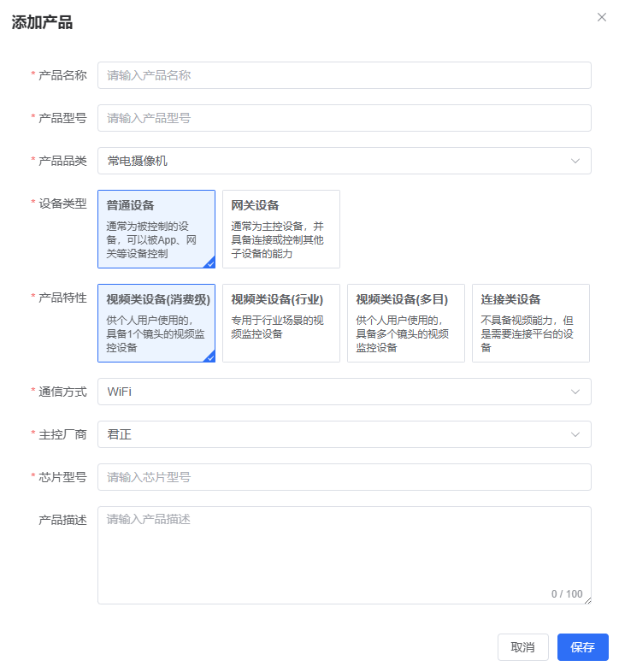
Task: Choose 视频类设备(行业) product feature
Action: (281, 323)
